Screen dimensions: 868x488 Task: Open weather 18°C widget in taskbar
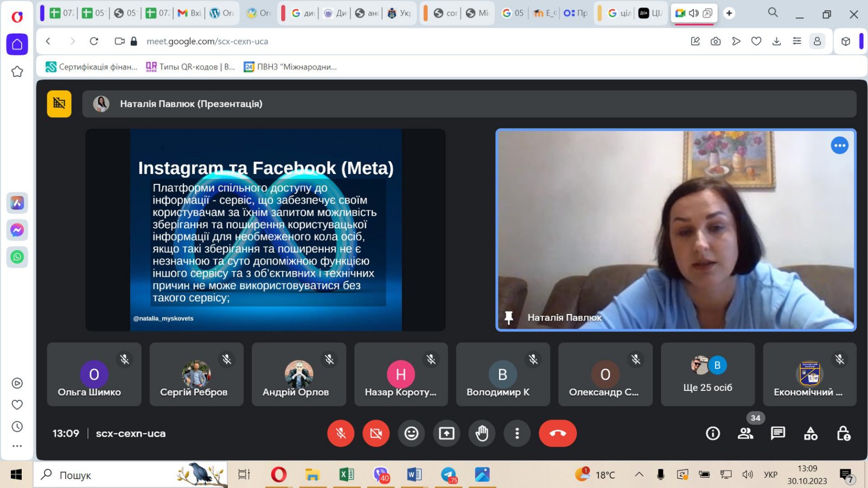pyautogui.click(x=595, y=475)
